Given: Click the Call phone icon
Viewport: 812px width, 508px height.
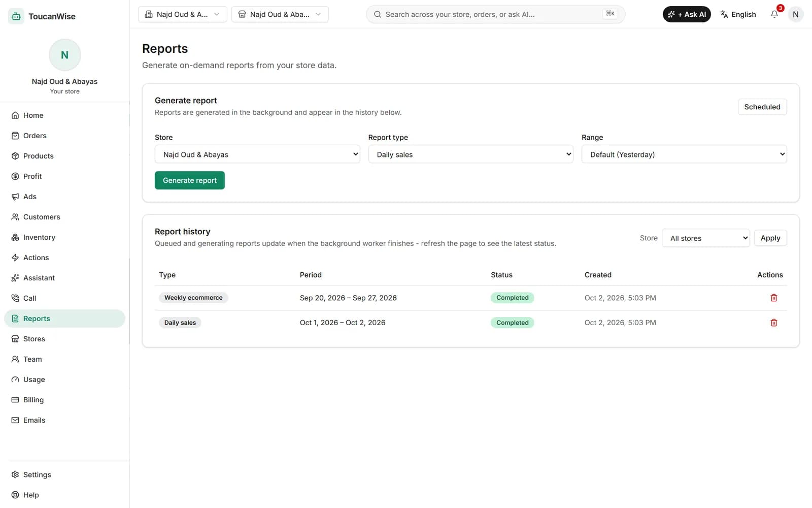Looking at the screenshot, I should click(x=15, y=298).
